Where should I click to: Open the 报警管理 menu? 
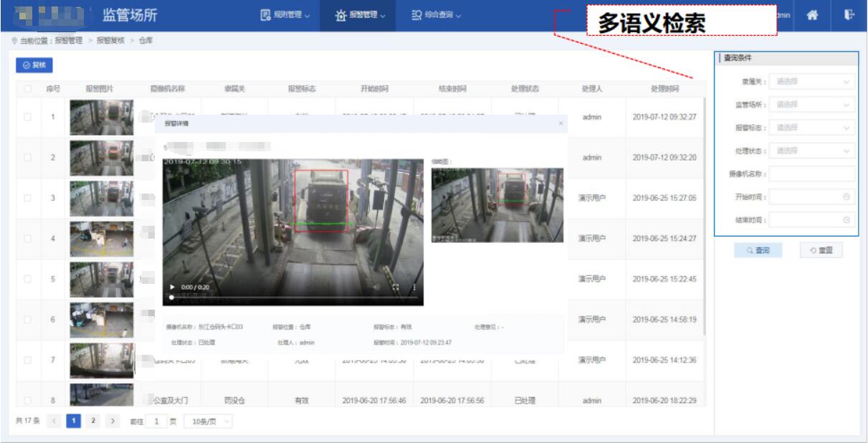pos(361,14)
